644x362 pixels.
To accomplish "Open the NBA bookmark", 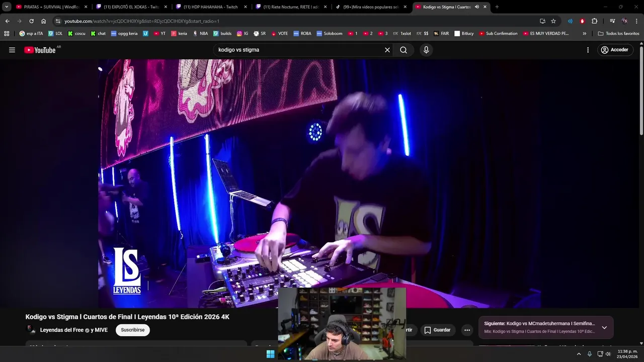I will click(x=200, y=34).
